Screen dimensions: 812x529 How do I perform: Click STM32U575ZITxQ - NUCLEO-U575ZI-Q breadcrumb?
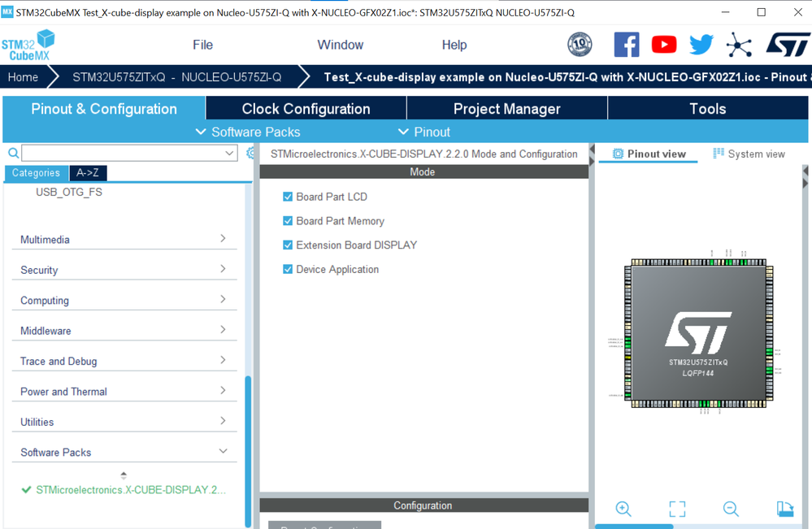[x=176, y=77]
